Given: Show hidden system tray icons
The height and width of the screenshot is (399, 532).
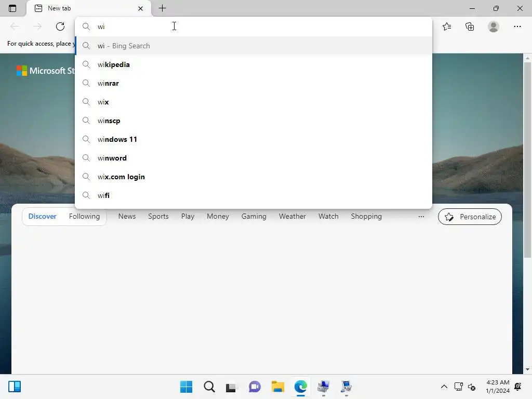Looking at the screenshot, I should coord(444,387).
